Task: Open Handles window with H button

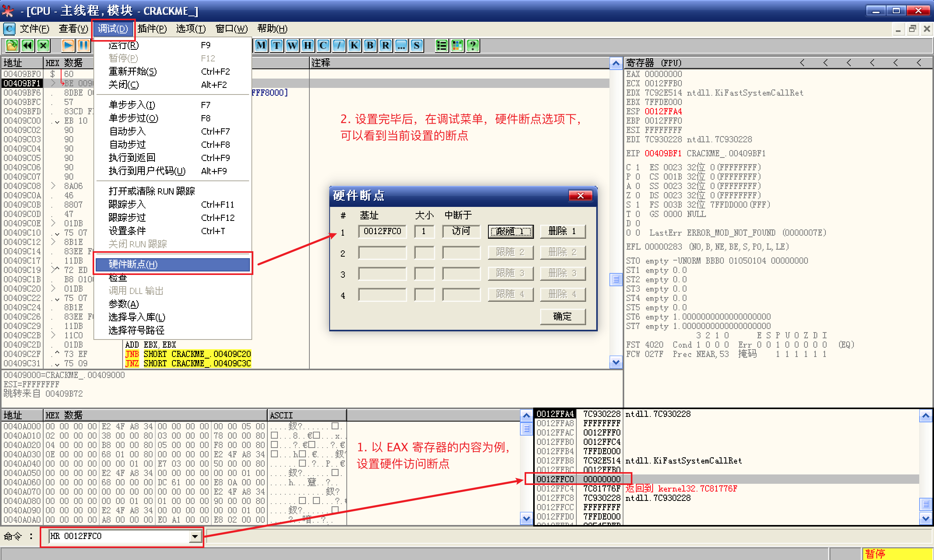Action: pyautogui.click(x=308, y=46)
